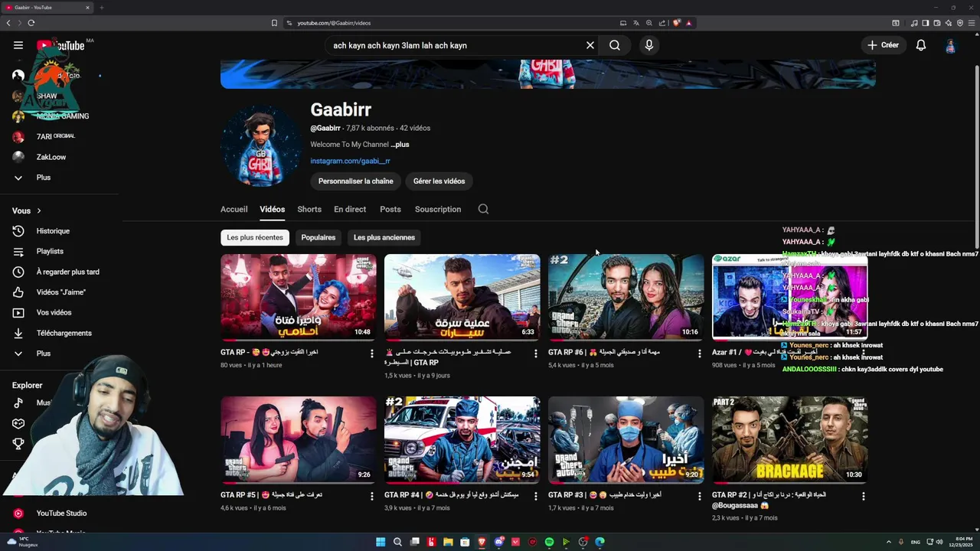This screenshot has height=551, width=980.
Task: Open options for GTA RP #3 video
Action: pos(699,496)
